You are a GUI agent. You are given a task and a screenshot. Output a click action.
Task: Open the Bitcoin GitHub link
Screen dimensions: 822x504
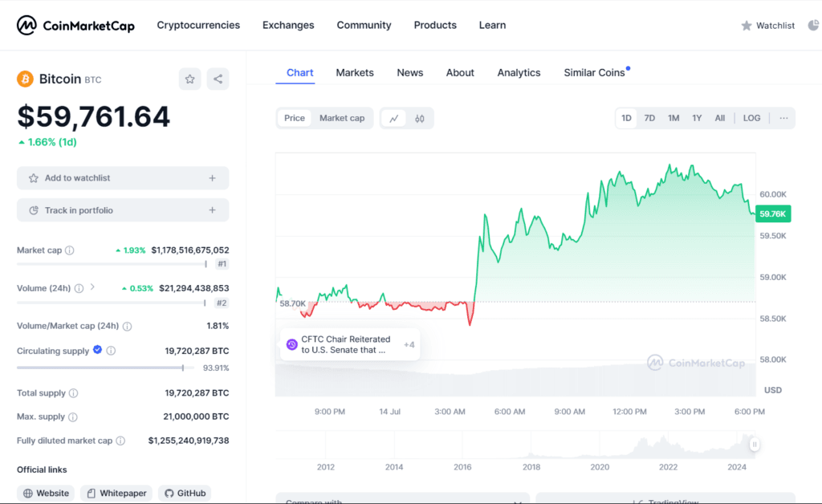(x=185, y=493)
